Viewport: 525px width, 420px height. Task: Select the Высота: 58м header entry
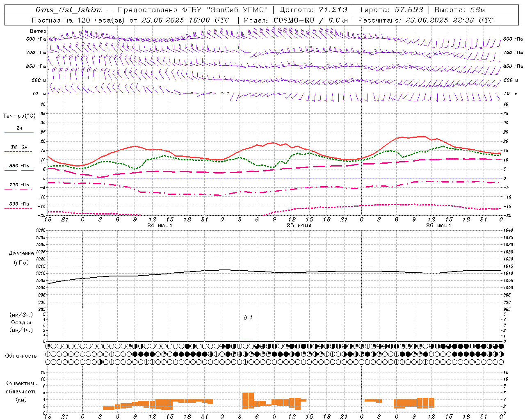coord(459,10)
